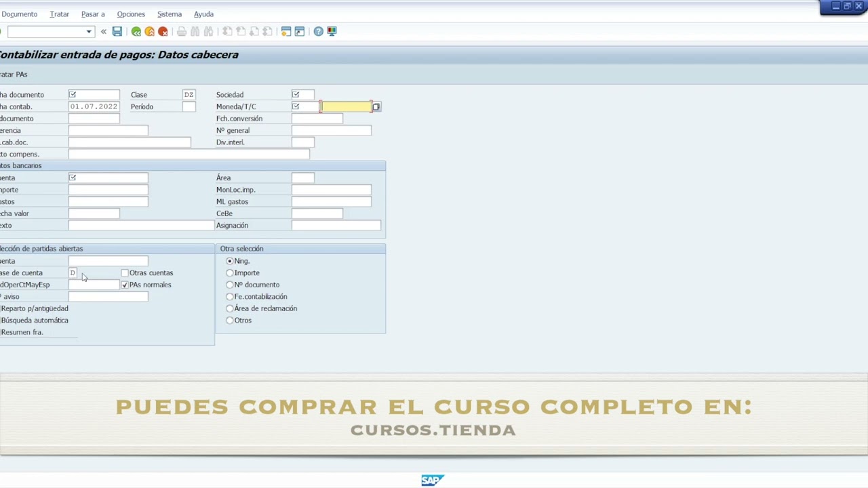Viewport: 868px width, 488px height.
Task: Open the Customize Local Layout monitor icon
Action: tap(332, 32)
